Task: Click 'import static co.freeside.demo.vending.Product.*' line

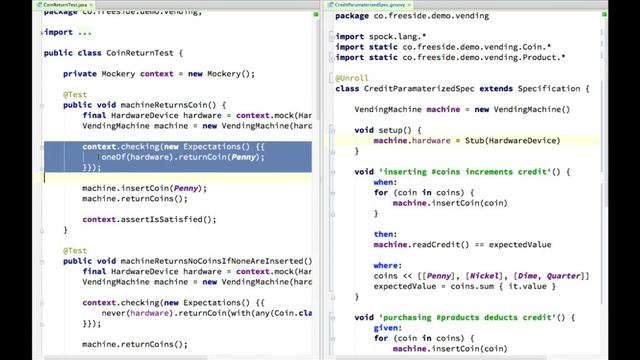Action: tap(450, 58)
